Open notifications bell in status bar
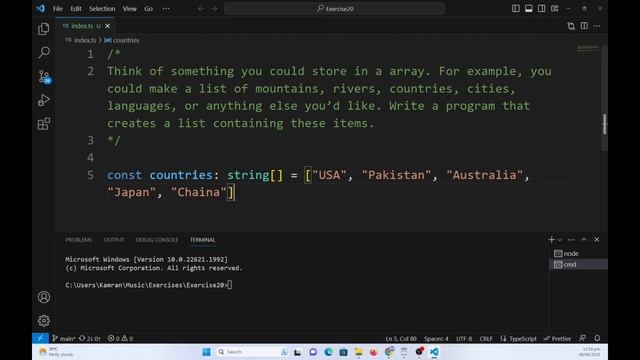The width and height of the screenshot is (640, 360). click(597, 338)
